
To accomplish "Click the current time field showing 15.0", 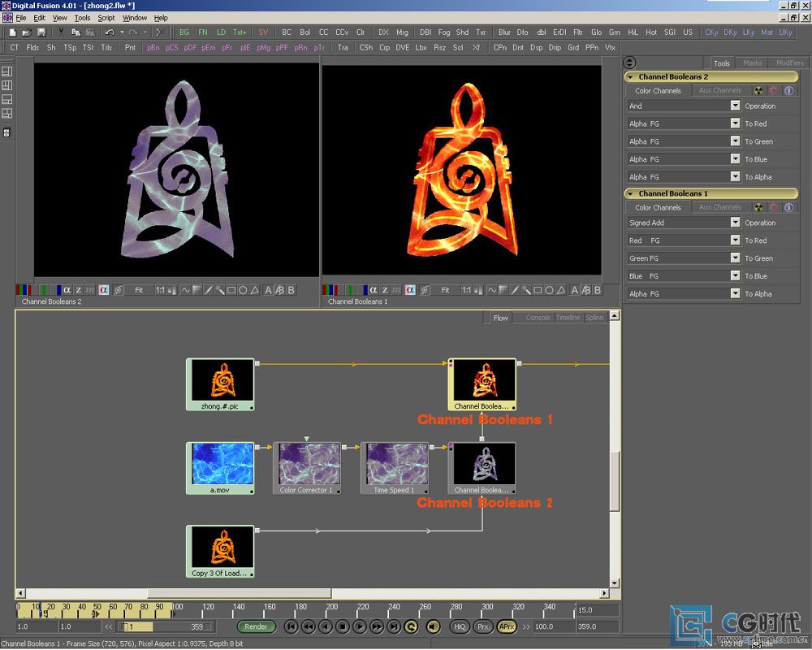I will [x=598, y=610].
